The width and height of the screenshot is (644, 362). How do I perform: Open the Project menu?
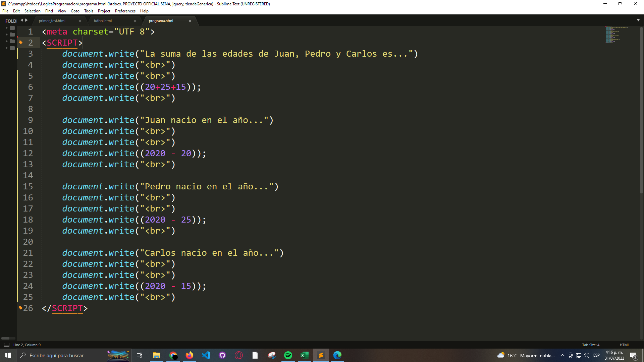pos(104,11)
